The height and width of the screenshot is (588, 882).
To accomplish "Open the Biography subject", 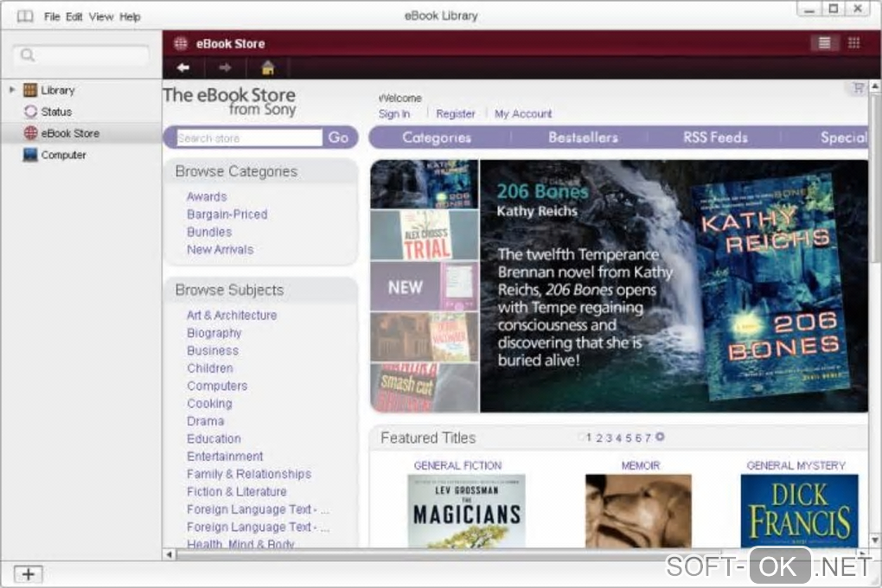I will click(214, 333).
